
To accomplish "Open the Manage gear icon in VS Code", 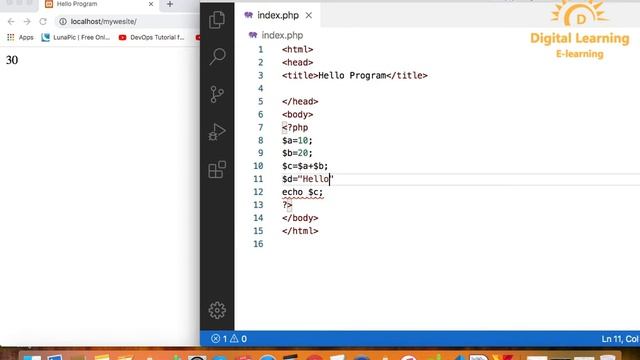I will [217, 310].
